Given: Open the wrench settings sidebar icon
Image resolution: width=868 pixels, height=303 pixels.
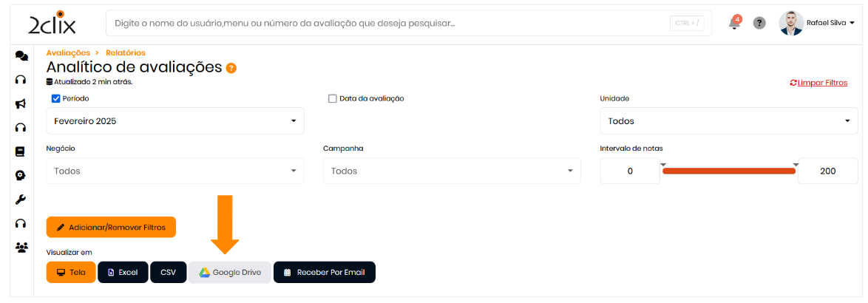Looking at the screenshot, I should pyautogui.click(x=21, y=200).
